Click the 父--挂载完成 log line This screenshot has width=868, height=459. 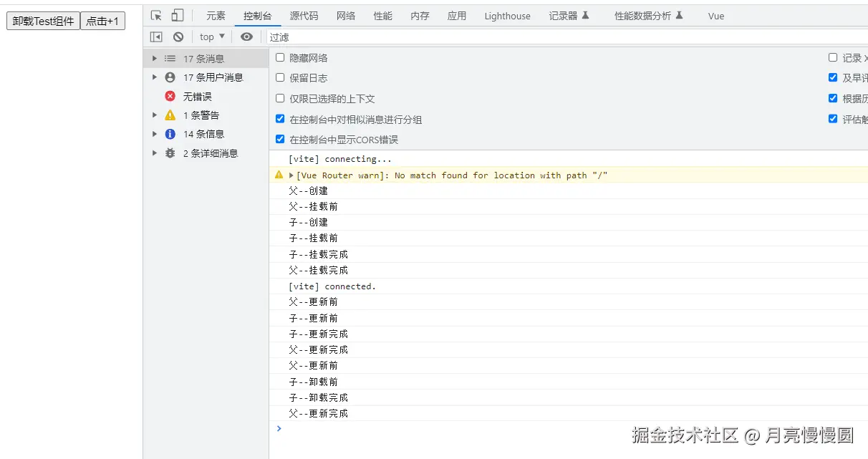tap(569, 270)
